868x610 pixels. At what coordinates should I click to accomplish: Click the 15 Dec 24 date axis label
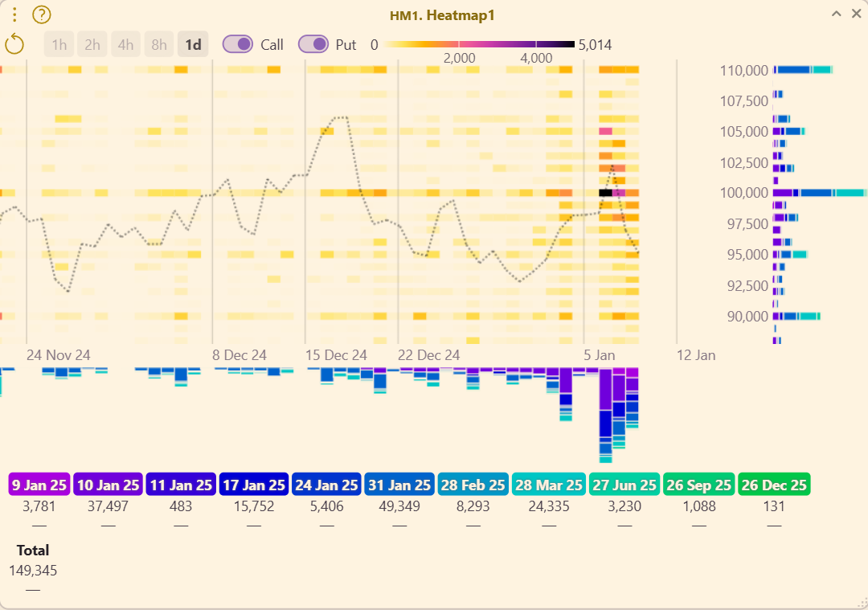[336, 354]
